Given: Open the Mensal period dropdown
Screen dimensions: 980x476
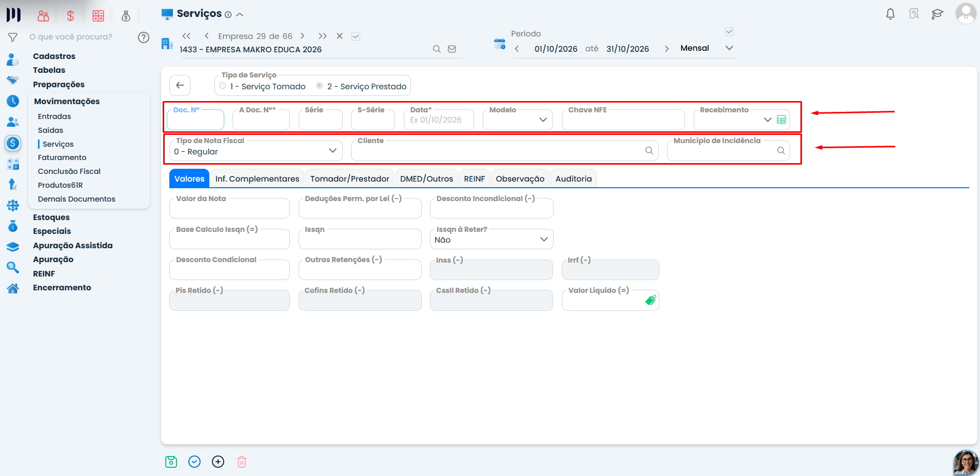Looking at the screenshot, I should tap(707, 48).
